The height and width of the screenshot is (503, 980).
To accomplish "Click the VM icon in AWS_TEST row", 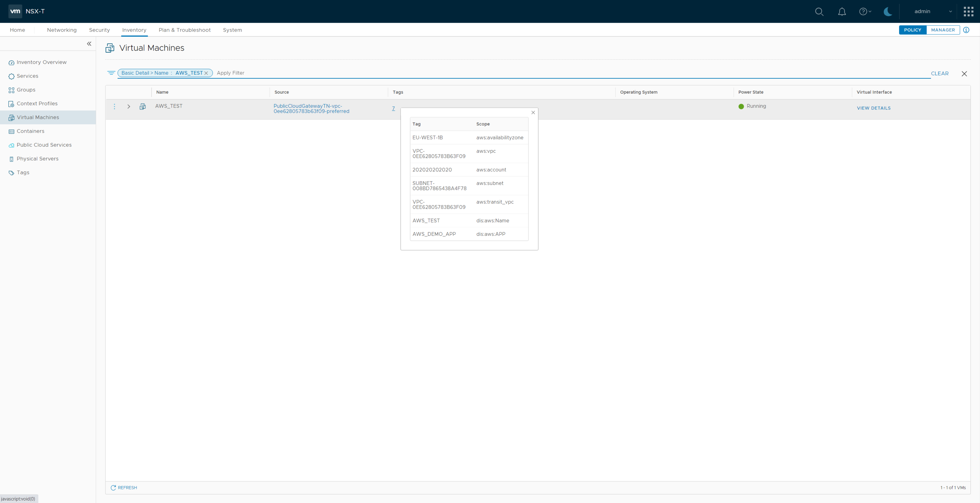I will 143,106.
